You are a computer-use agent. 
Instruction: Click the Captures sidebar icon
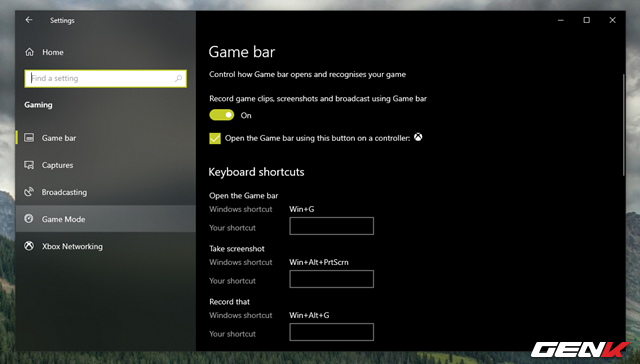point(29,165)
